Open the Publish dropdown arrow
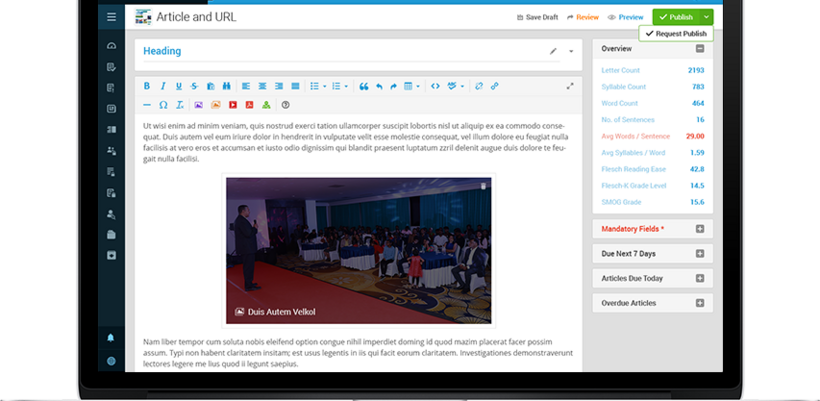Viewport: 820px width, 401px height. [x=707, y=17]
